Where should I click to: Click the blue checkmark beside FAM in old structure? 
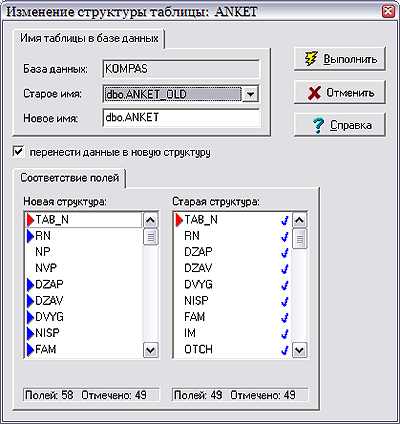[x=285, y=317]
